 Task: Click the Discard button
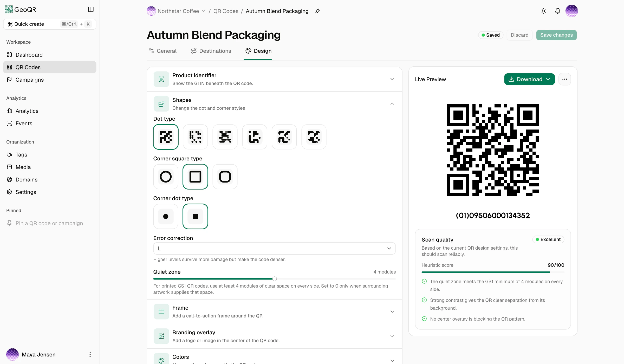pyautogui.click(x=519, y=35)
